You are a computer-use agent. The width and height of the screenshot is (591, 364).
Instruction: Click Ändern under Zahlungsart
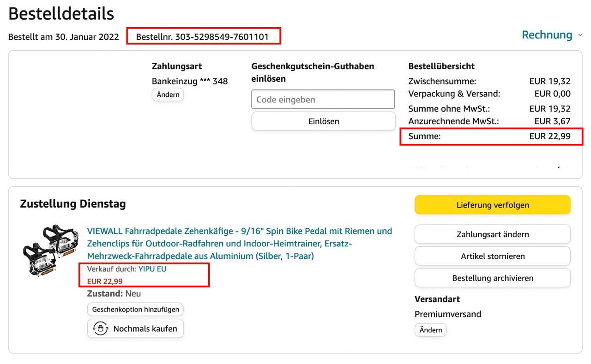[x=168, y=95]
